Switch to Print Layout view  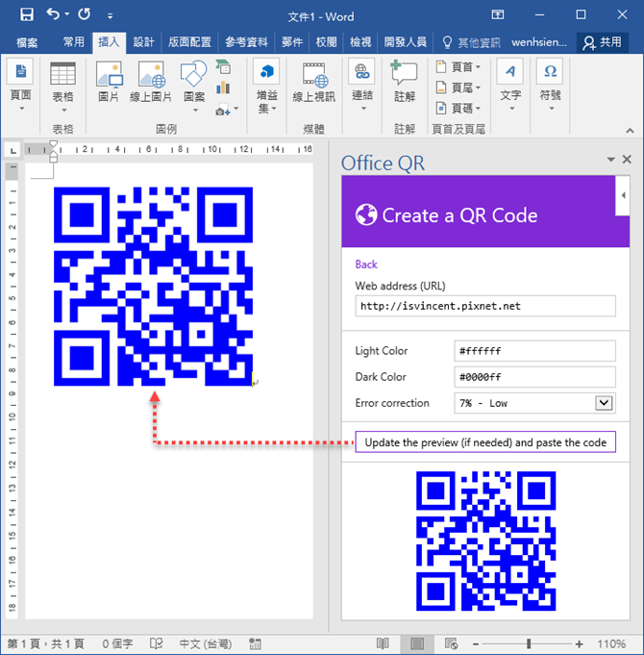pos(416,643)
